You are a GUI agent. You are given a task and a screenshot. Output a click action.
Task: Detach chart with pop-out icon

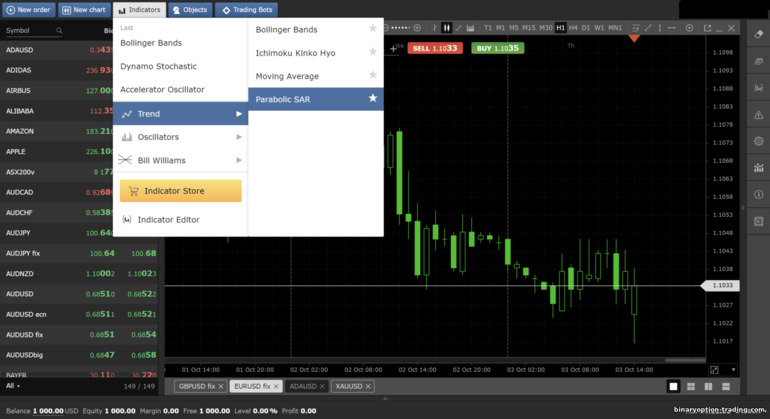click(x=707, y=28)
